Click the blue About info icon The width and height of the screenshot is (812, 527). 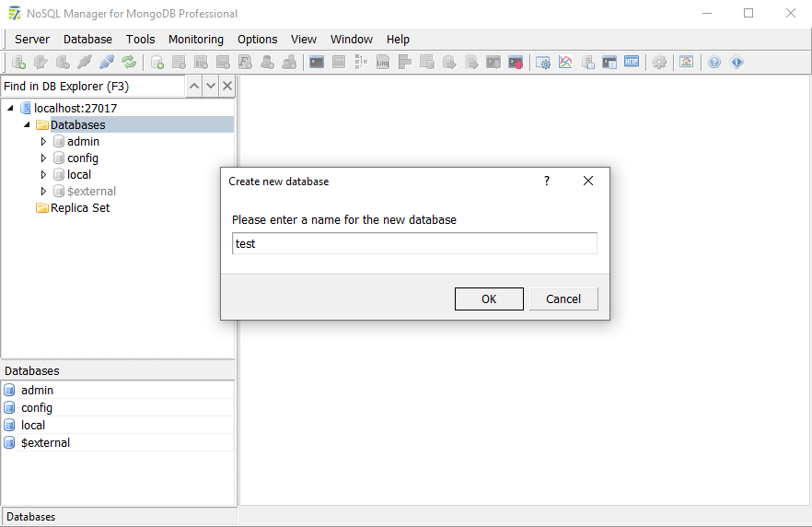(737, 63)
